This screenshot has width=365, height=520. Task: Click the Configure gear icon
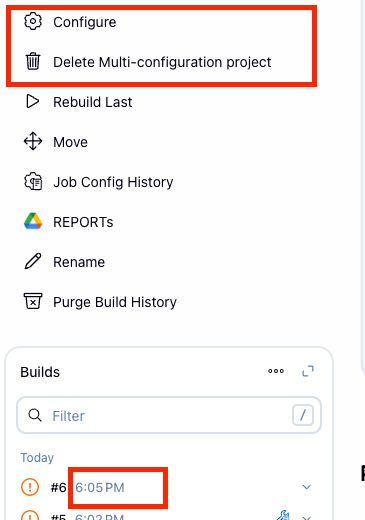[33, 22]
